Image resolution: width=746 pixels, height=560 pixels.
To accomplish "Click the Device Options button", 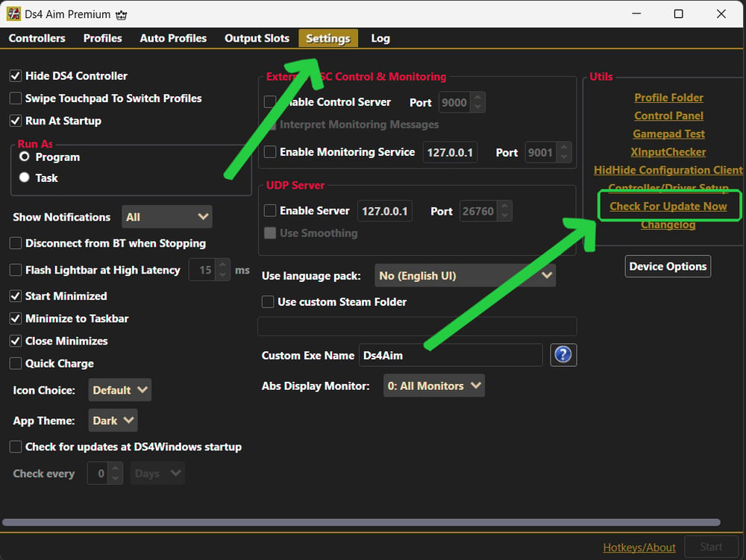I will [668, 266].
